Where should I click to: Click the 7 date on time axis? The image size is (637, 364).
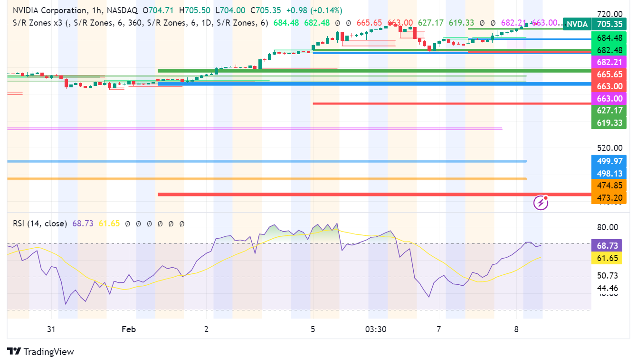tap(439, 329)
